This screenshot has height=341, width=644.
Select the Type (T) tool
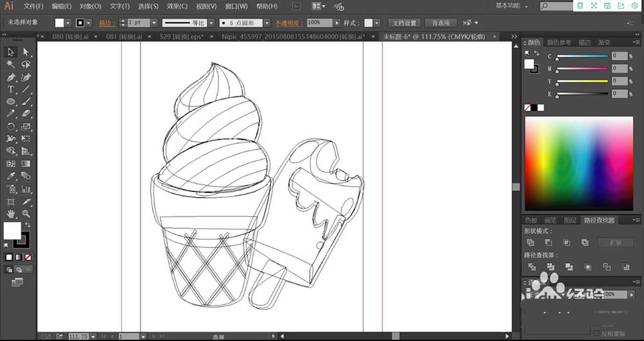coord(11,89)
